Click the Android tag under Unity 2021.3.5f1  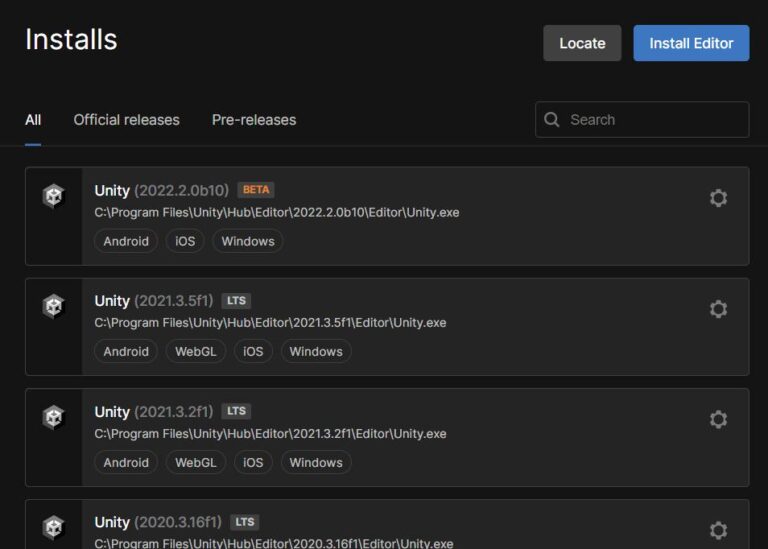pyautogui.click(x=126, y=351)
